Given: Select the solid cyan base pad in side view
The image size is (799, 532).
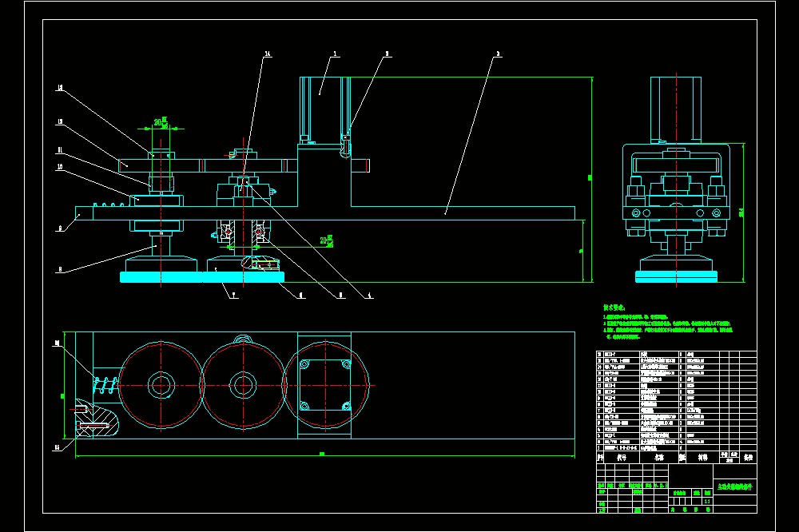Looking at the screenshot, I should coord(676,276).
